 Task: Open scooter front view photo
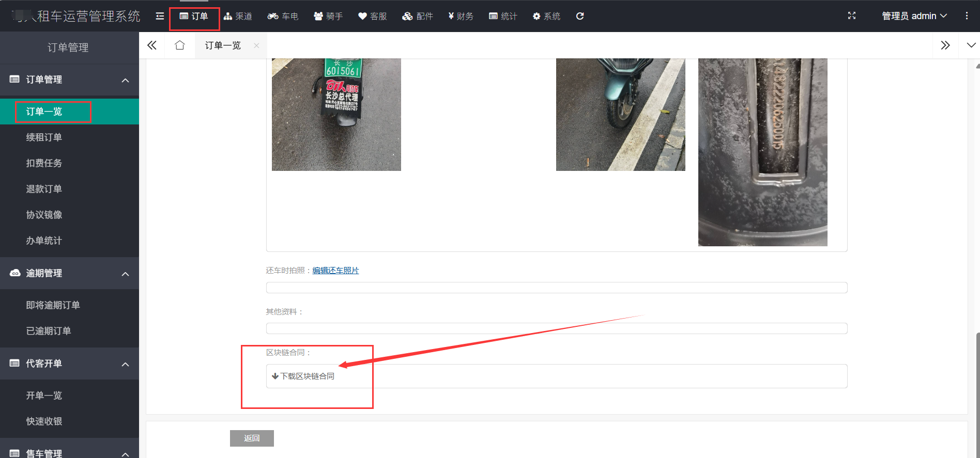[x=620, y=115]
